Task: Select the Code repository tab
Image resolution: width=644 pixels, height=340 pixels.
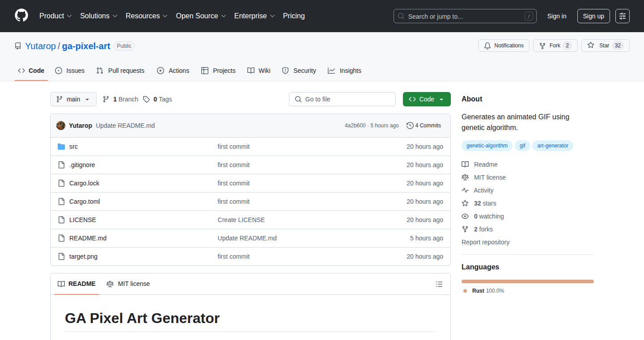Action: click(31, 71)
